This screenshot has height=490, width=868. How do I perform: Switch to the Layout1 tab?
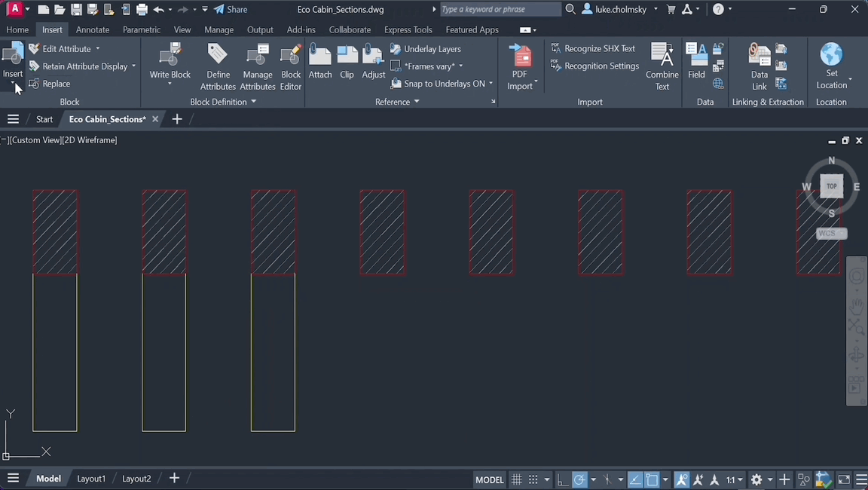point(90,479)
